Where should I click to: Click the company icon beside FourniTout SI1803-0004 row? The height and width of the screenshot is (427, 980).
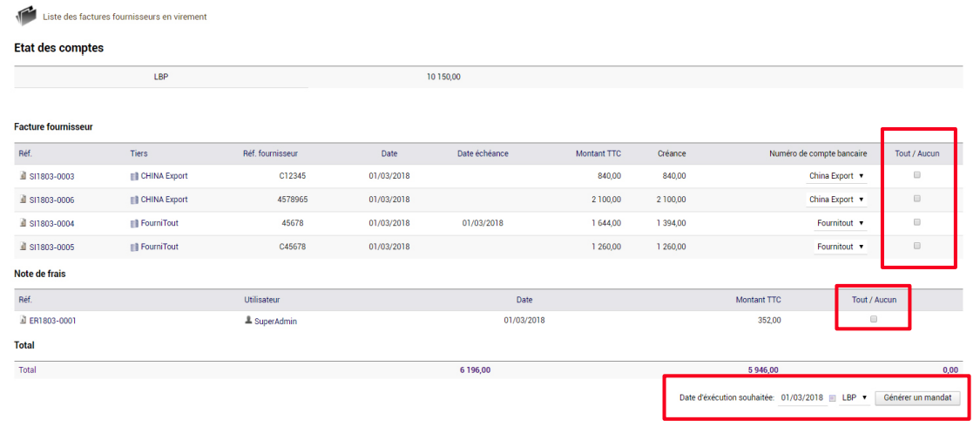point(134,223)
